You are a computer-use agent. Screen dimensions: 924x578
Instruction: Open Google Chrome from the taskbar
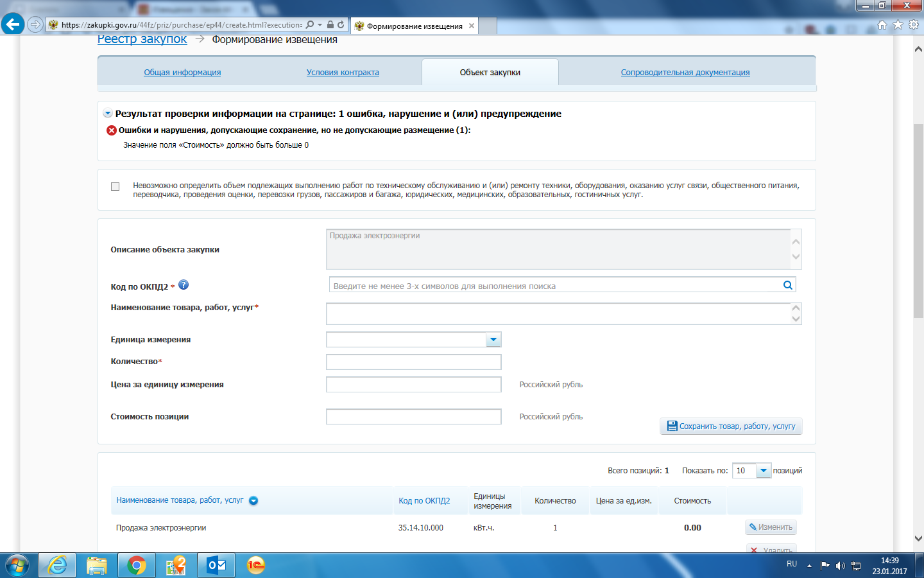[136, 565]
